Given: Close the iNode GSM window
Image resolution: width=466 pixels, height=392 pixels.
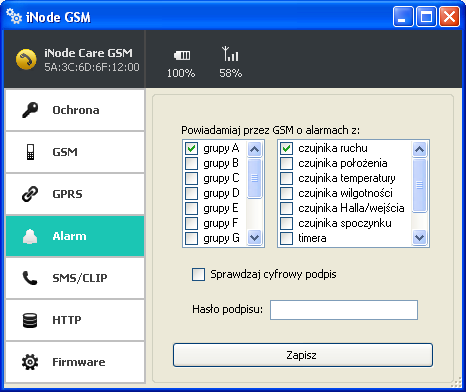Looking at the screenshot, I should point(449,16).
